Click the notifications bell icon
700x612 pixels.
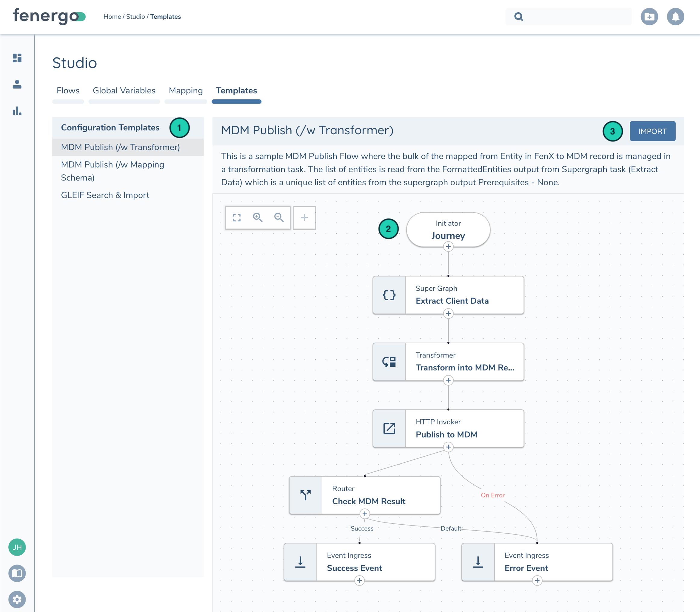click(x=675, y=17)
